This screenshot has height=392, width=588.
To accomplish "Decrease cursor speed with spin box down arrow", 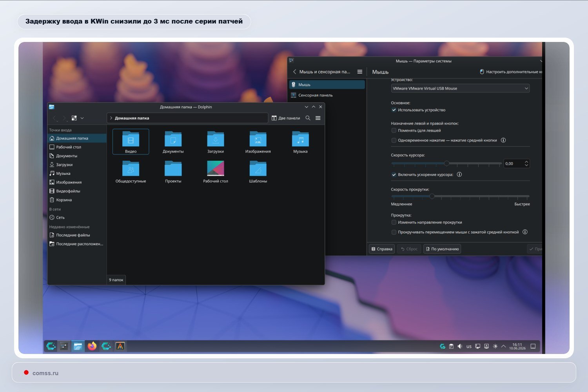I will pos(526,165).
